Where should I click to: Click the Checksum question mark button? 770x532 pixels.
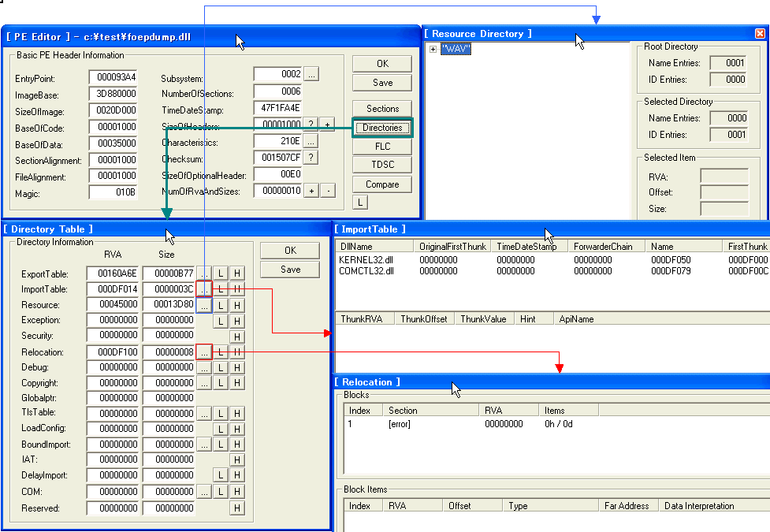pos(311,158)
